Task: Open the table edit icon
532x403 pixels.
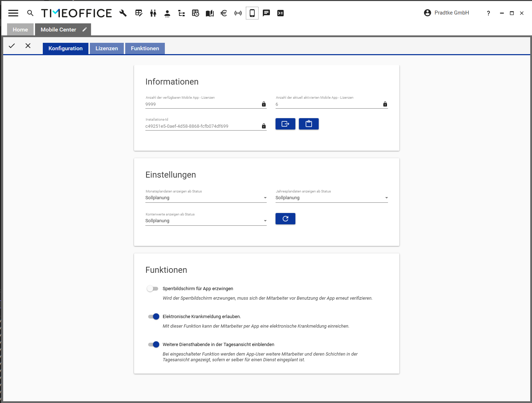Action: point(139,13)
